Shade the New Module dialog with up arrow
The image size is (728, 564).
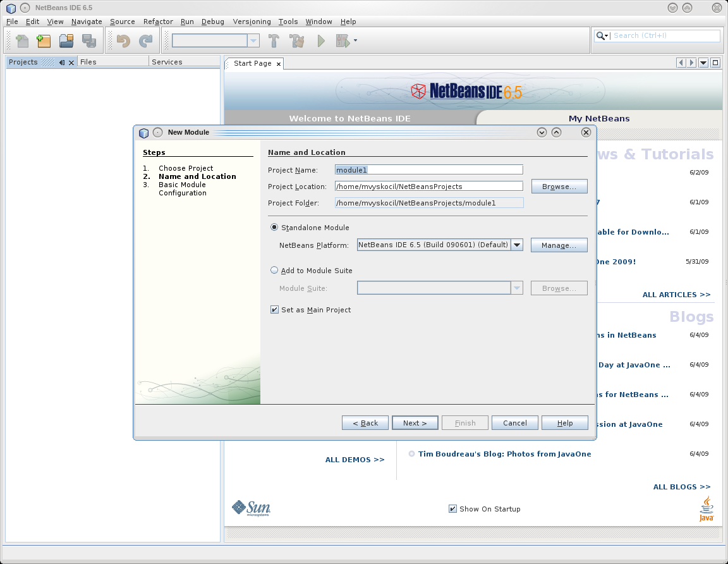click(556, 132)
